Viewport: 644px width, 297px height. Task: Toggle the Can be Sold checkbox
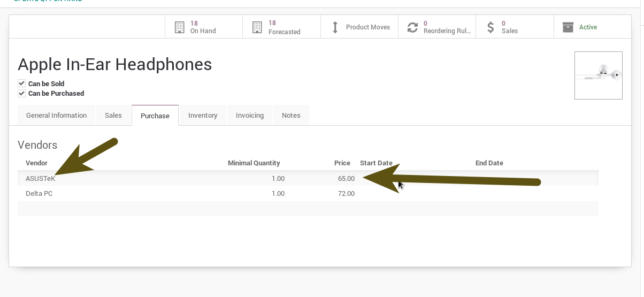[22, 83]
